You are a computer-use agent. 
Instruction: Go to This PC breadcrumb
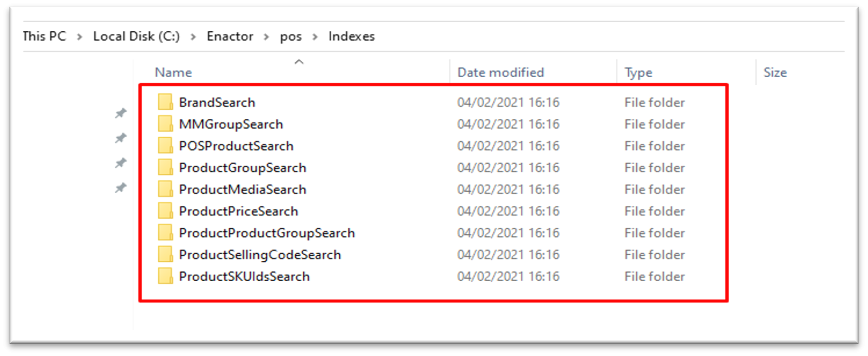click(45, 36)
